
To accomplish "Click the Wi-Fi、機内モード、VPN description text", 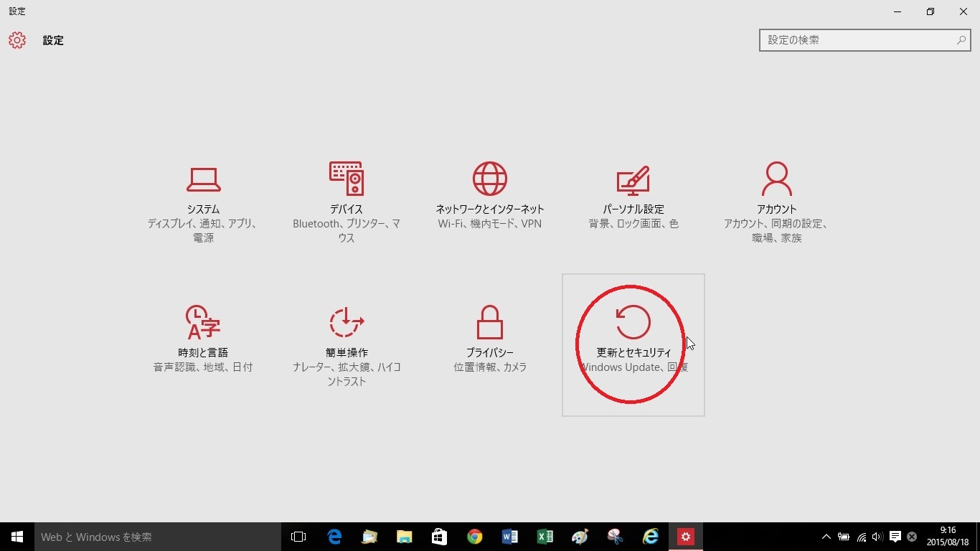I will [x=490, y=224].
